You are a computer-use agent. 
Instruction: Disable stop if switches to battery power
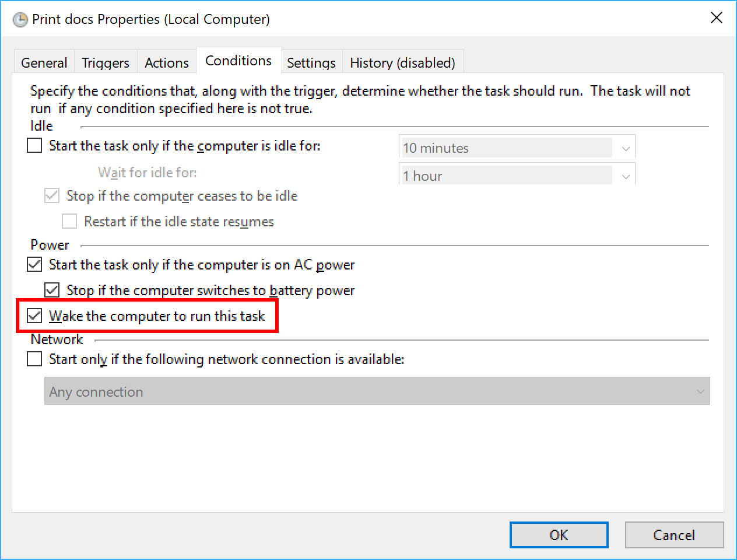click(x=52, y=290)
